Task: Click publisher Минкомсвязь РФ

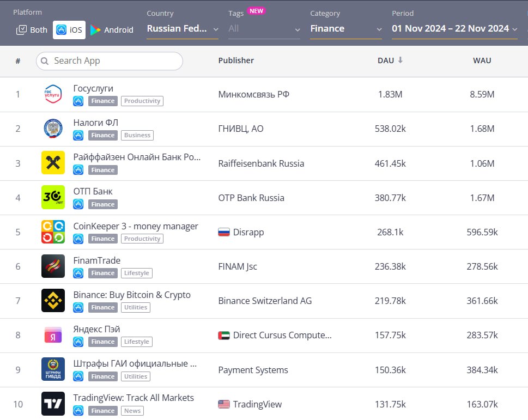Action: point(253,94)
